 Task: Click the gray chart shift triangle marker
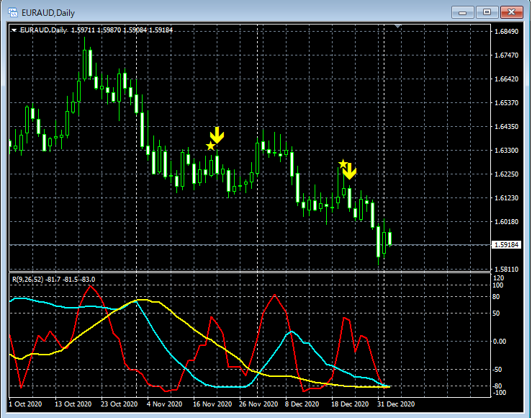pos(400,27)
